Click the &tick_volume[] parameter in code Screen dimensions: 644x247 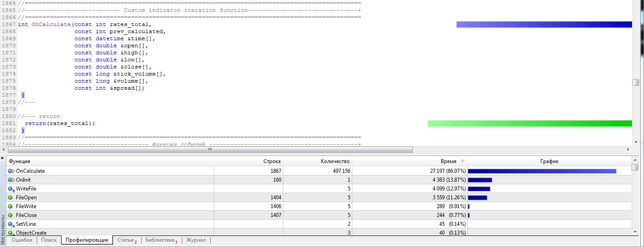pos(139,74)
